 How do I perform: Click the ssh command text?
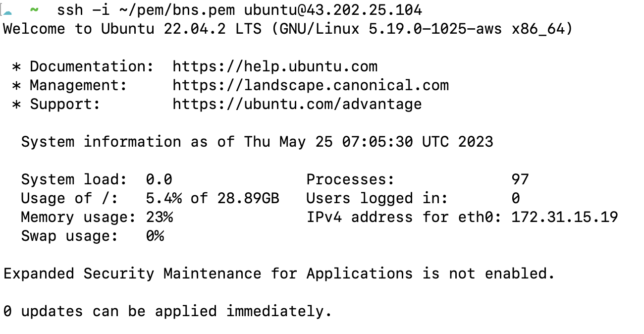(x=70, y=10)
